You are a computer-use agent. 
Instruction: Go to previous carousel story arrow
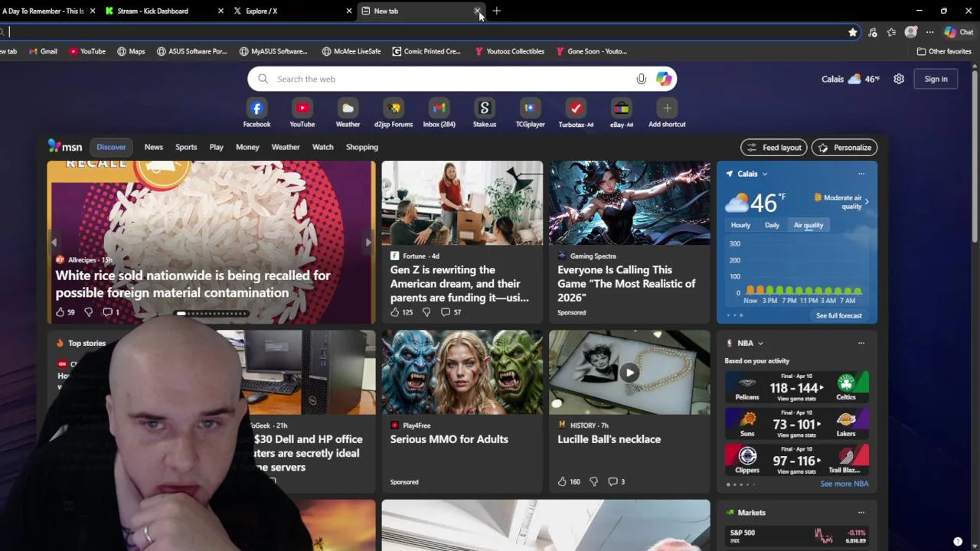[54, 243]
